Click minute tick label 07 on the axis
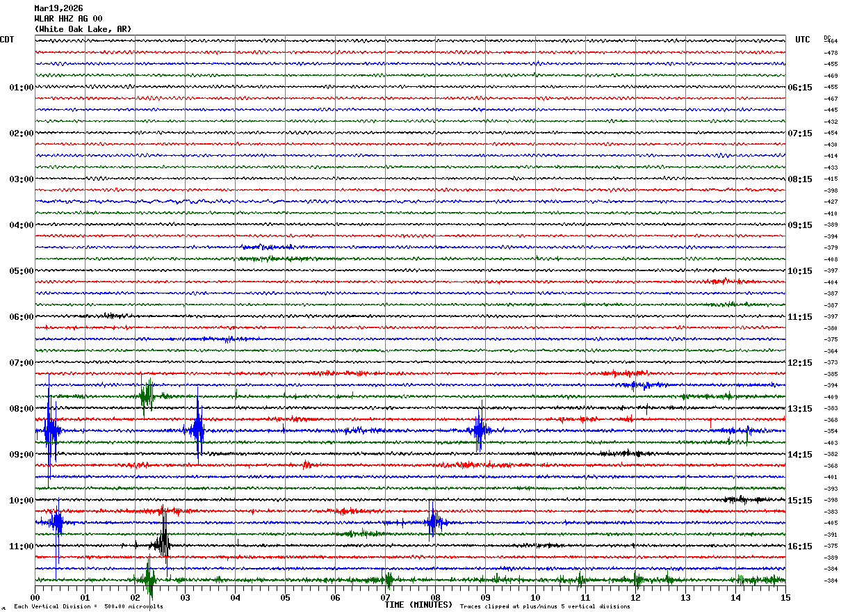Screen dimensions: 841x616 pyautogui.click(x=385, y=597)
